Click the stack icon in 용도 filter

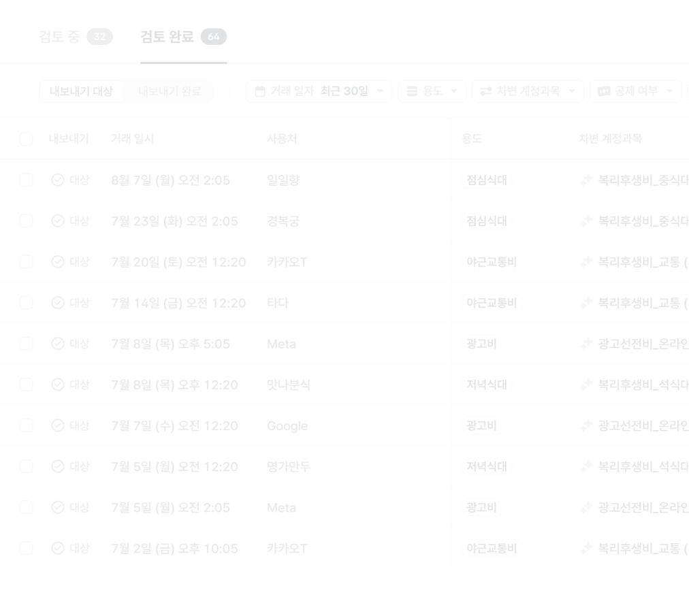pos(411,91)
